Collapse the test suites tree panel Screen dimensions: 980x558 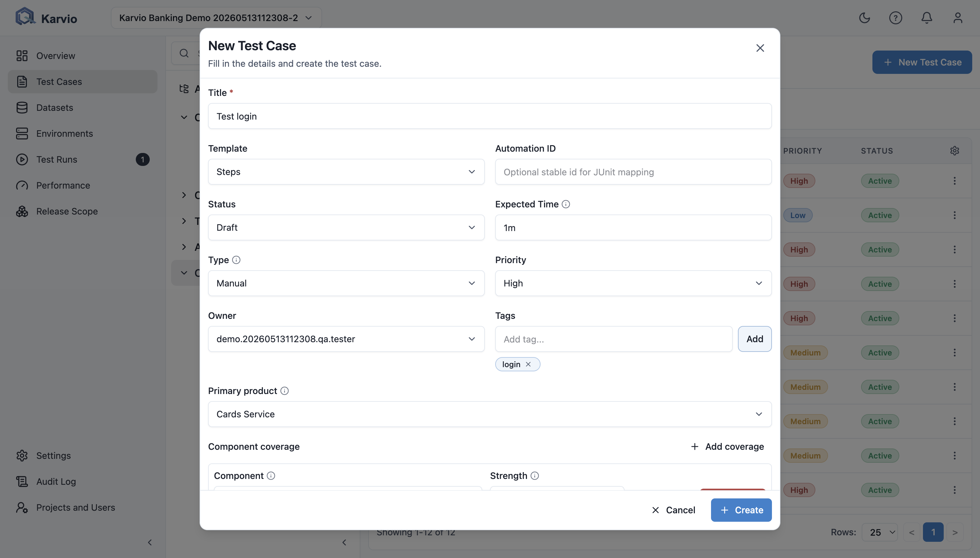[x=344, y=542]
